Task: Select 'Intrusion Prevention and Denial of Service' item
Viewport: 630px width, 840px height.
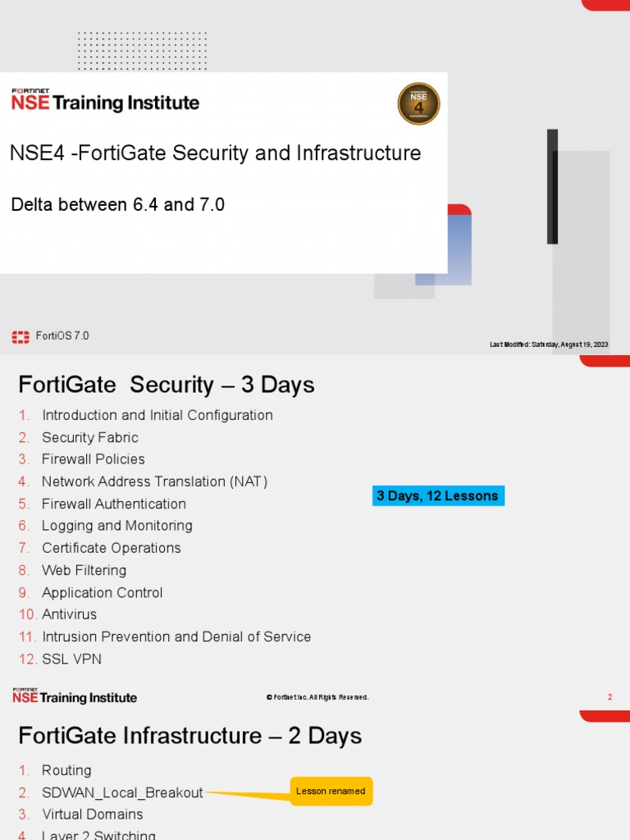Action: (176, 637)
